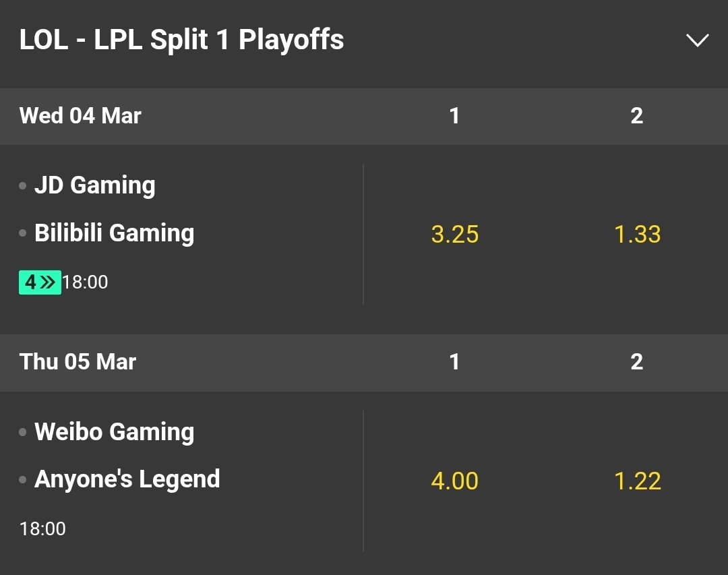Select odds 1.33 for Bilibili Gaming
Screen dimensions: 728x575
tap(637, 234)
